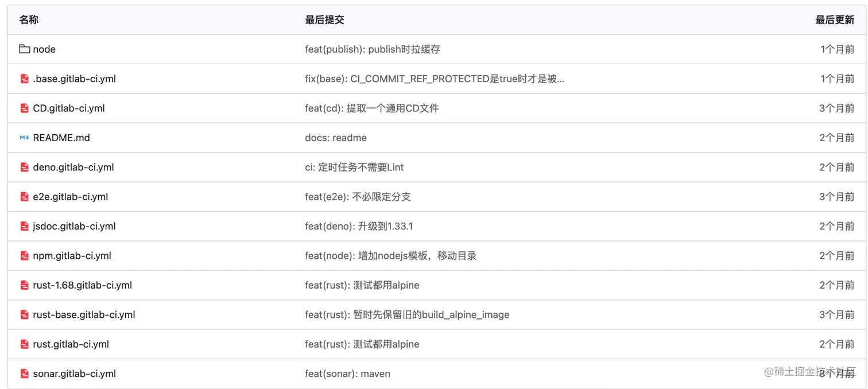Click the 最后更新 column header
Screen dimensions: 868x389
[835, 20]
